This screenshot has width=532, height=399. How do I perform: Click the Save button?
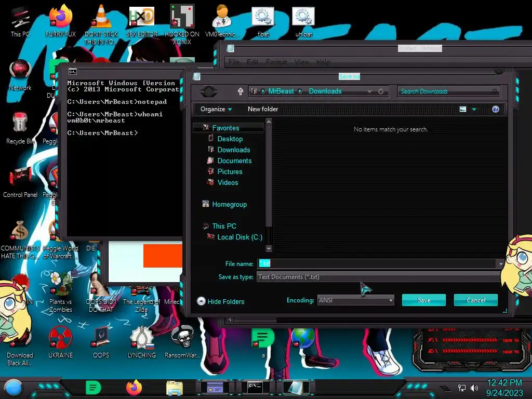click(424, 300)
